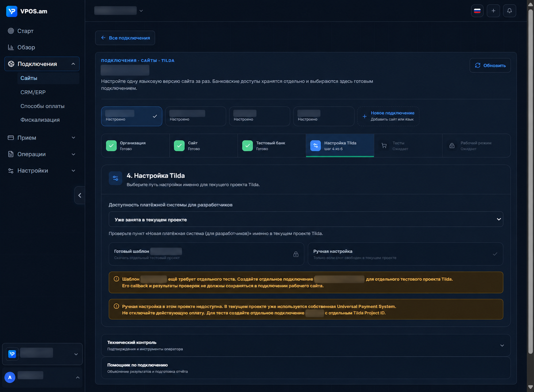Switch to the Сайт step tab
The height and width of the screenshot is (392, 534).
click(x=204, y=145)
